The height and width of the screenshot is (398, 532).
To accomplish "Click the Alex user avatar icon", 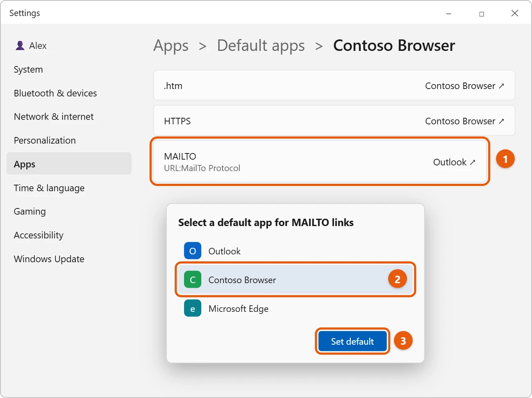I will point(20,46).
